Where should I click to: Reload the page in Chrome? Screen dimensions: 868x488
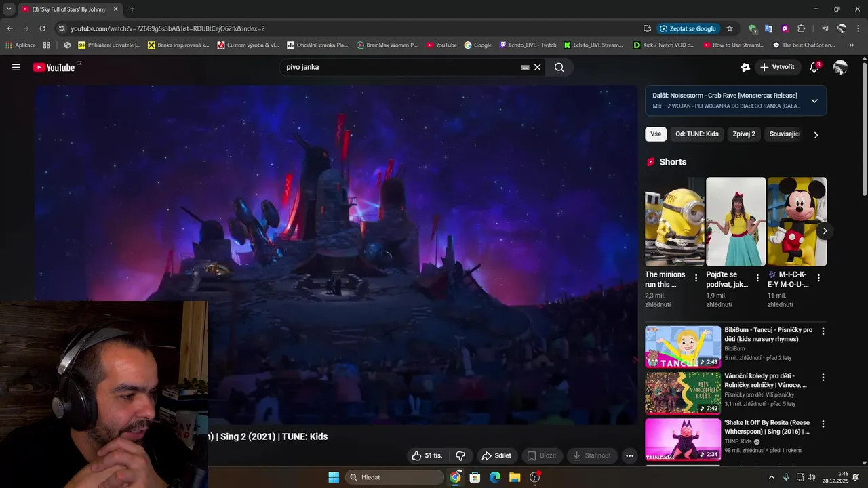click(x=42, y=28)
